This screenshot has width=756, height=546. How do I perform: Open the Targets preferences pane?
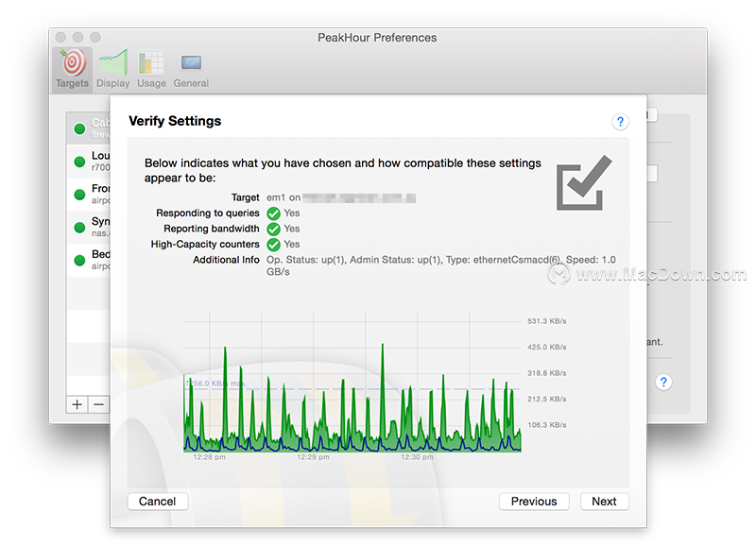(x=72, y=69)
